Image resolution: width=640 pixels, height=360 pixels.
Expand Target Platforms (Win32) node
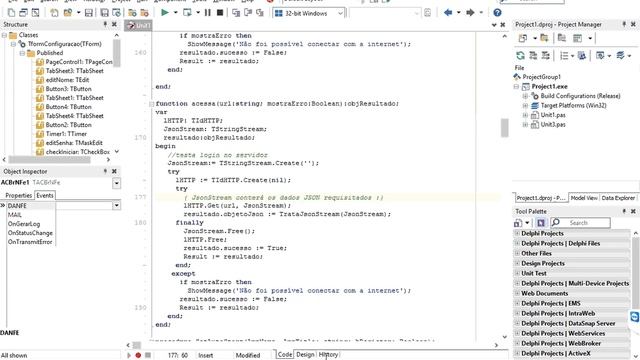pyautogui.click(x=526, y=106)
